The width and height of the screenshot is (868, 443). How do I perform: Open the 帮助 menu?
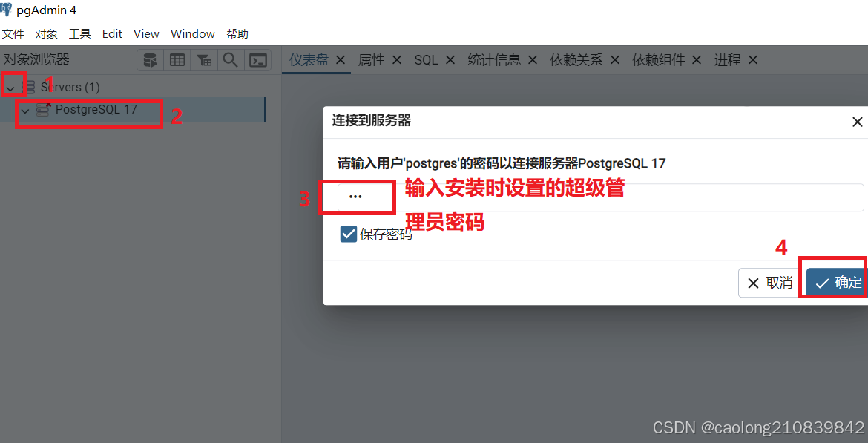point(237,34)
